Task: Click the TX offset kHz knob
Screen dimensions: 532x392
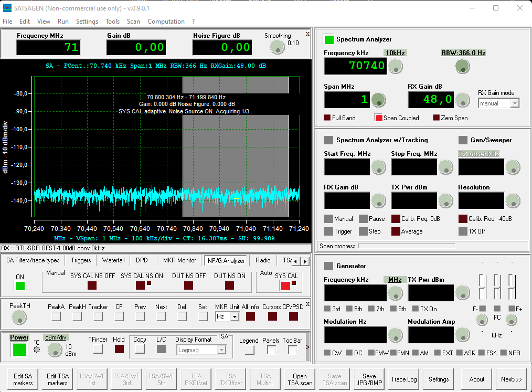Action: point(513,167)
